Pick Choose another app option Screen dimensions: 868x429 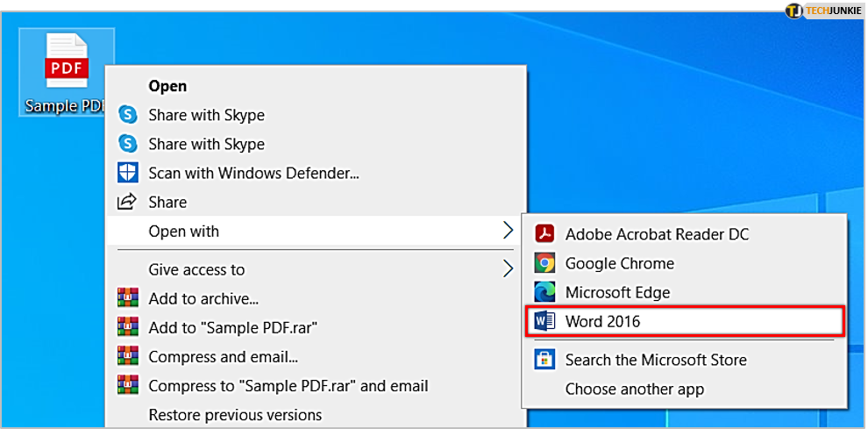coord(634,389)
